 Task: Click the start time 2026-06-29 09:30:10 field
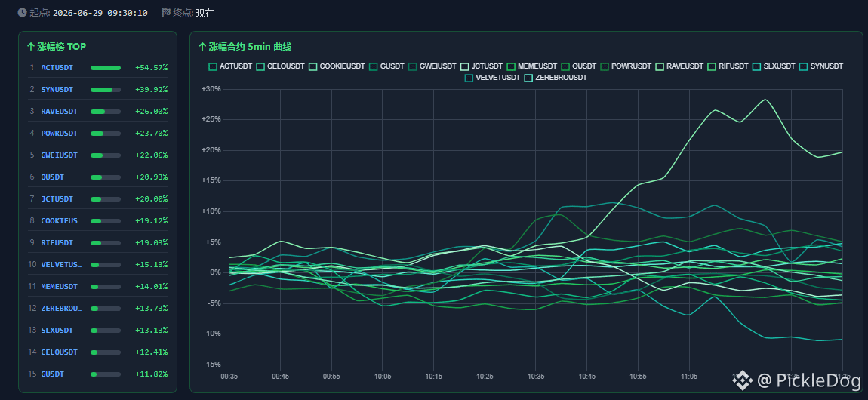[100, 13]
